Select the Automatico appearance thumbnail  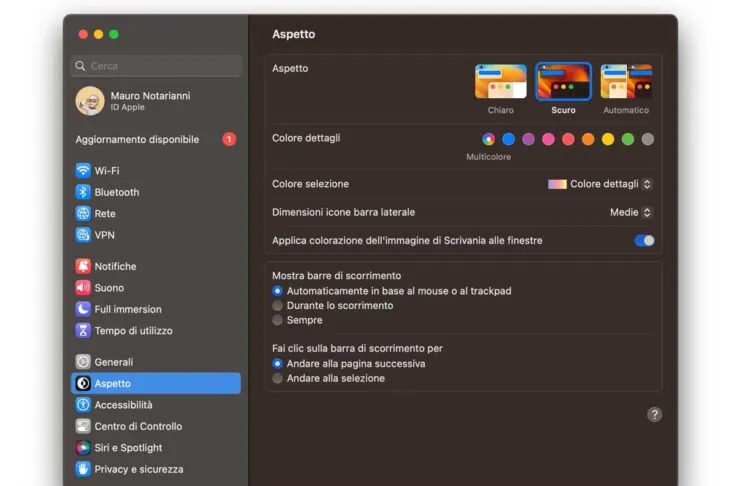pyautogui.click(x=626, y=81)
